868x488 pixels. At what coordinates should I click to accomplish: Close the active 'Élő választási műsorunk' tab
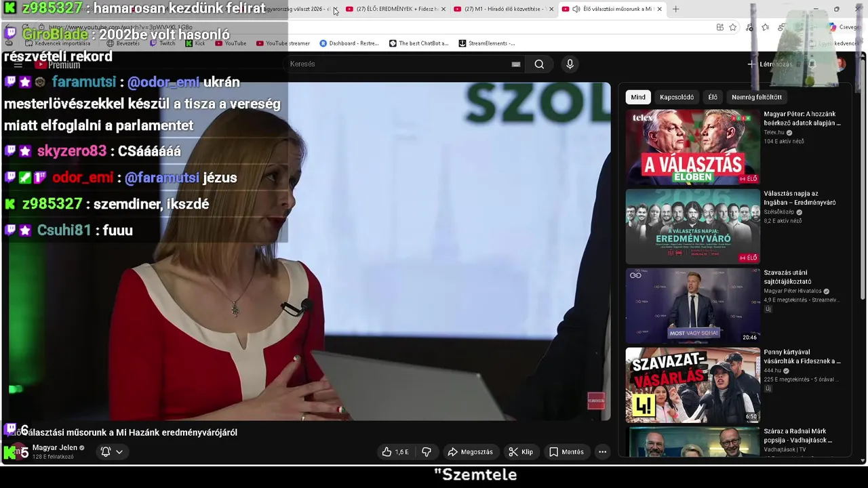coord(659,9)
